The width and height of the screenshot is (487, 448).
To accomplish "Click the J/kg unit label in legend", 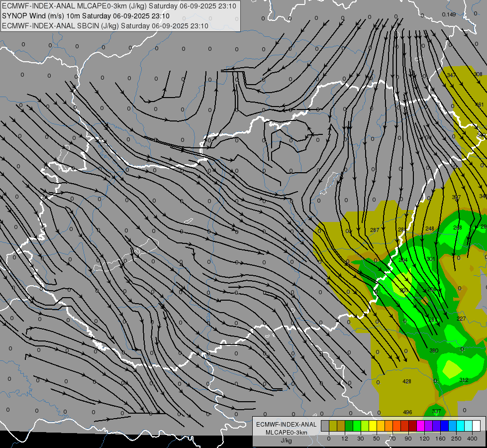I will (287, 441).
